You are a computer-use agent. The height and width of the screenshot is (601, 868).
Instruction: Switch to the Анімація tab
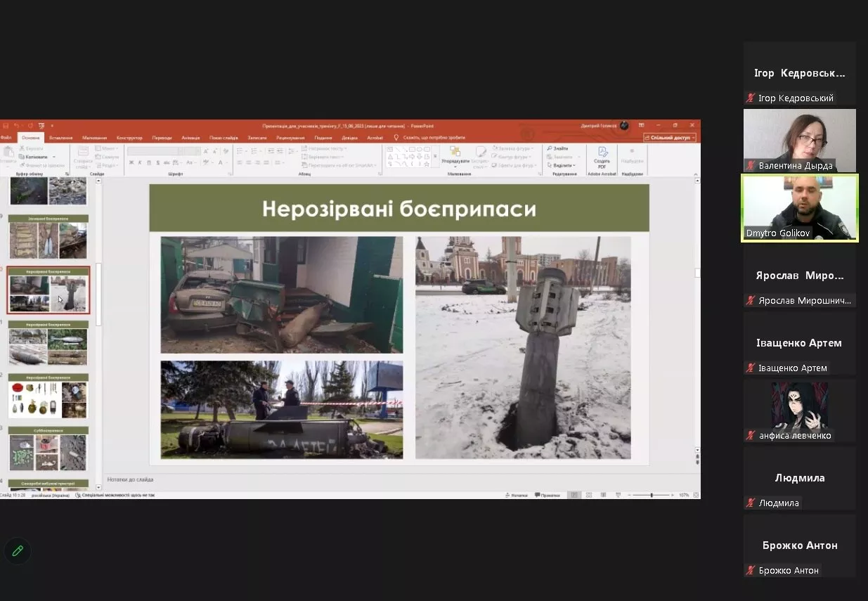coord(190,138)
